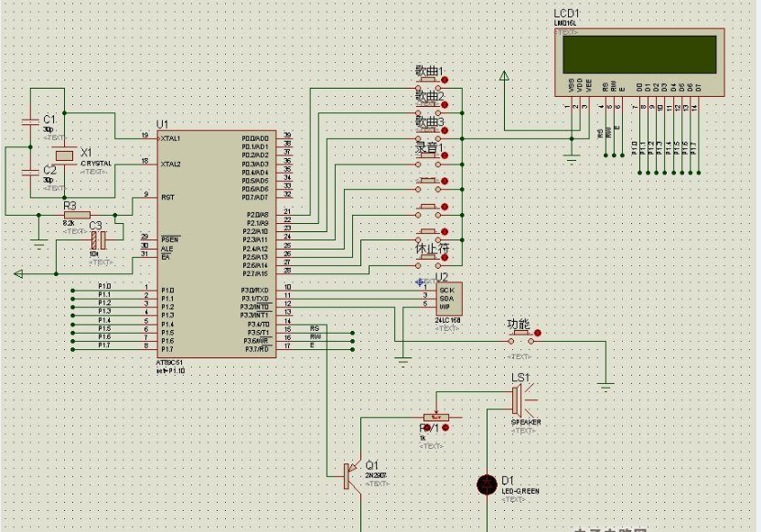
Task: Select the RV1 potentiometer body
Action: click(x=436, y=417)
